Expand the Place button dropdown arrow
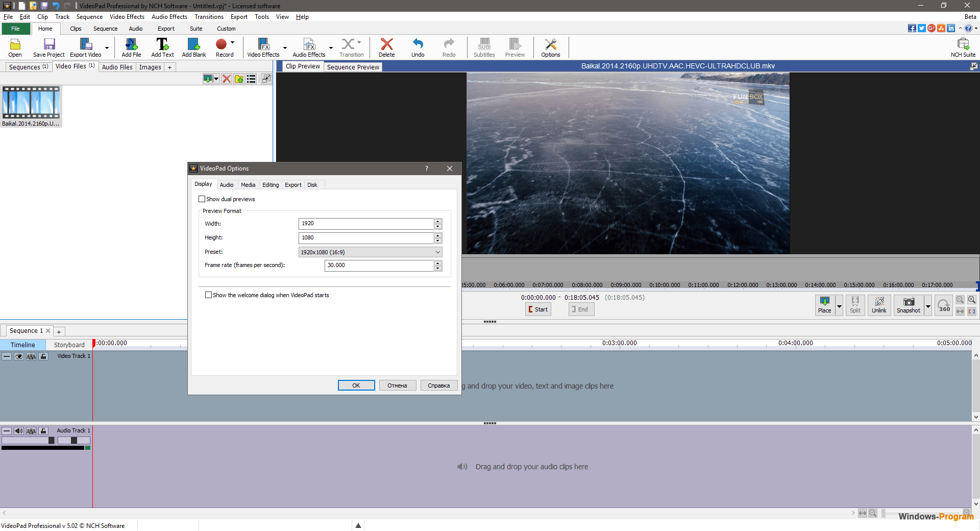Viewport: 980px width, 531px height. coord(840,305)
